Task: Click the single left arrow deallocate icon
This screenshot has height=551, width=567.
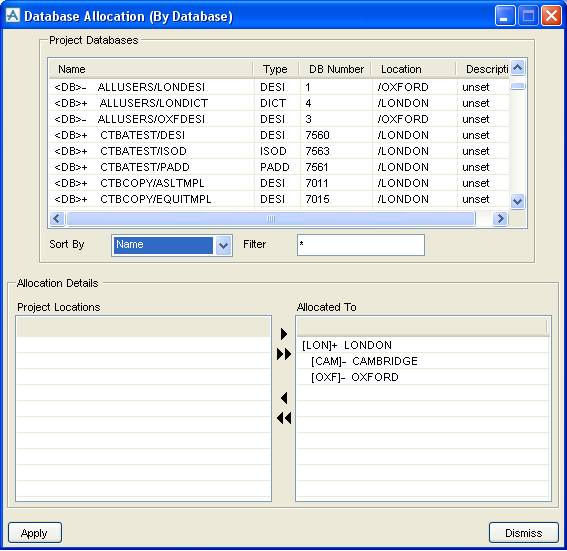Action: pyautogui.click(x=284, y=398)
